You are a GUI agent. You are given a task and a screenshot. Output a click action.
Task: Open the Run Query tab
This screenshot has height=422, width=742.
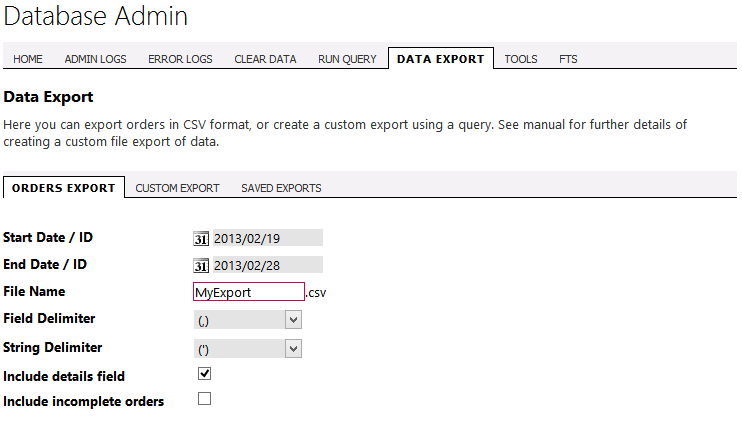[x=347, y=59]
